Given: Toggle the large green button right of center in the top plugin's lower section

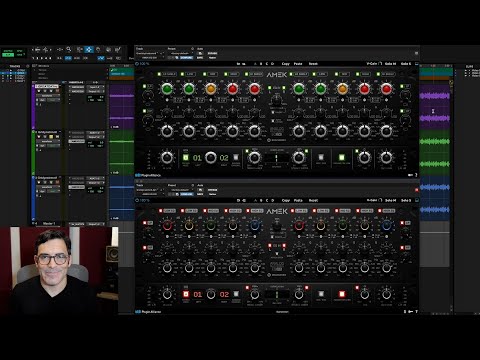Looking at the screenshot, I should point(342,157).
